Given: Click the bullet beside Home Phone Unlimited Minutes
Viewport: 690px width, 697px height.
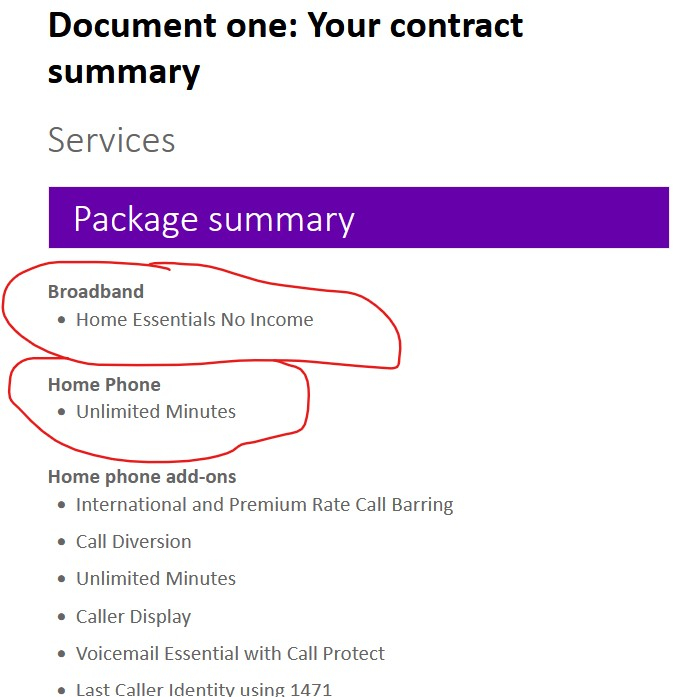Looking at the screenshot, I should [x=62, y=412].
